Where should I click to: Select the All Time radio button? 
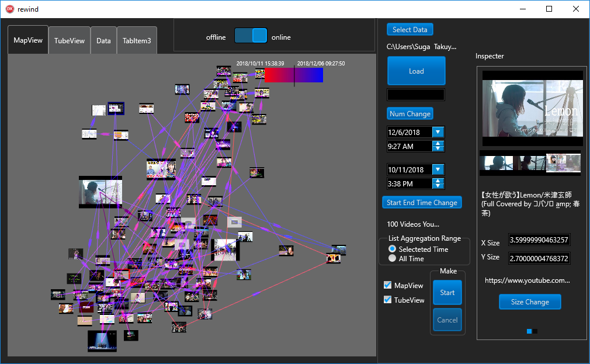pos(393,258)
